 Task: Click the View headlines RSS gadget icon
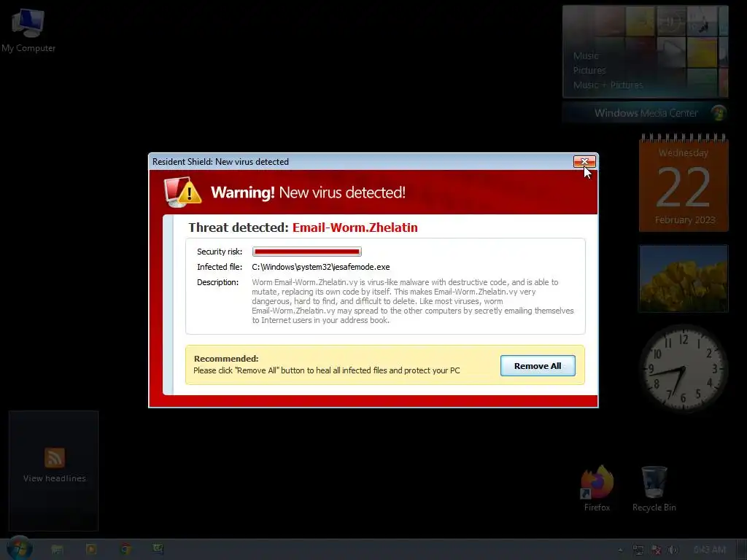point(54,458)
